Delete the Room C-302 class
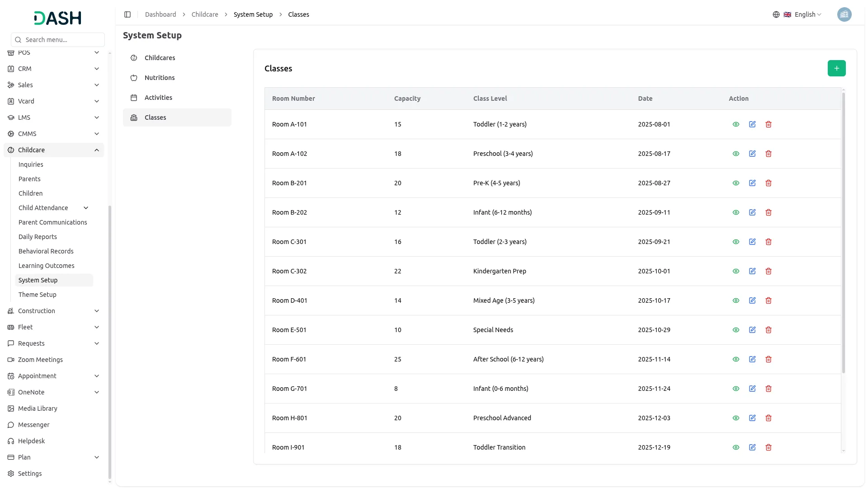 click(769, 271)
